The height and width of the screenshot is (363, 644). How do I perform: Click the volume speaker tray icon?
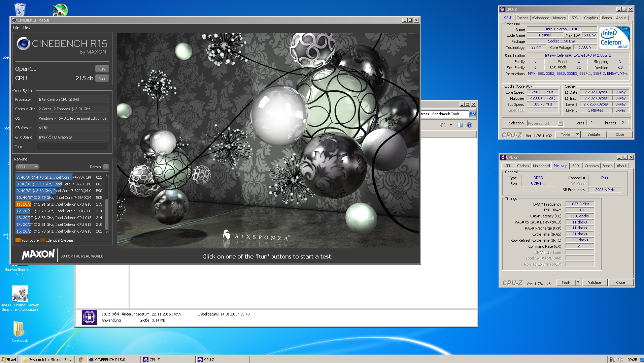620,360
